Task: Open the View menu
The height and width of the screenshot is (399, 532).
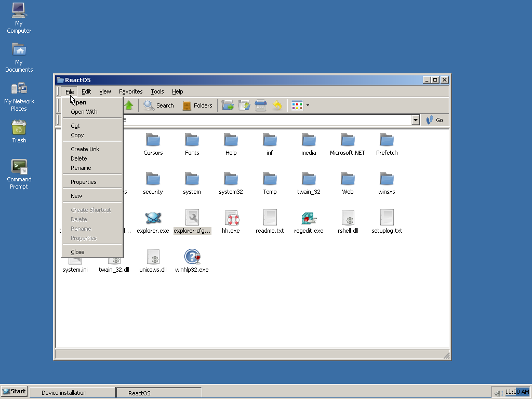Action: 105,91
